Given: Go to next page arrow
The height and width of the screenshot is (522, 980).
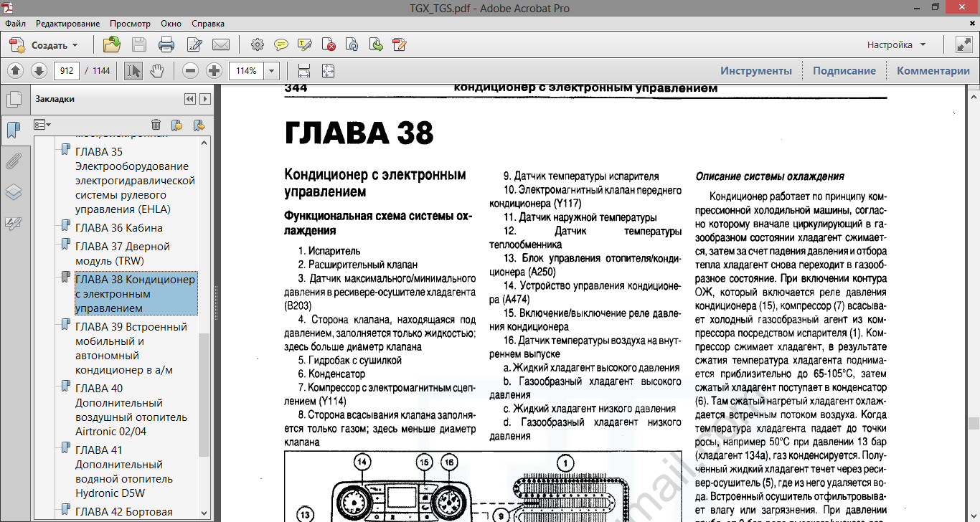Looking at the screenshot, I should click(x=39, y=70).
